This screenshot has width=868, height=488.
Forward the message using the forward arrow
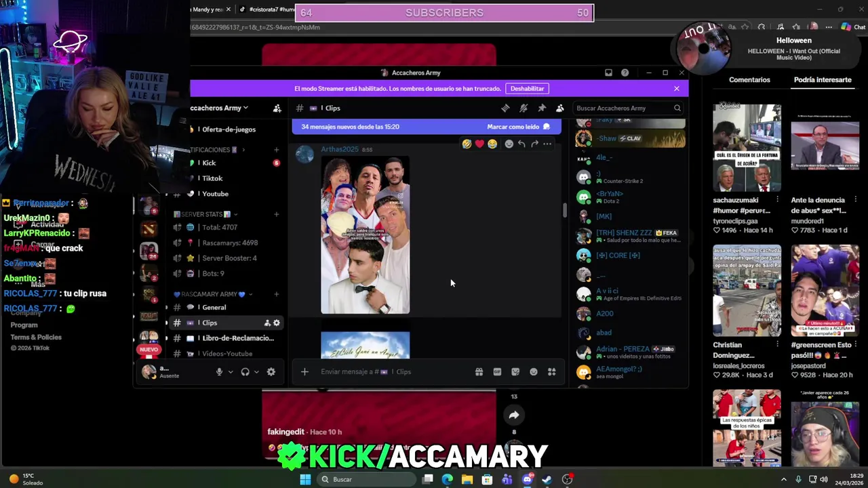(534, 144)
